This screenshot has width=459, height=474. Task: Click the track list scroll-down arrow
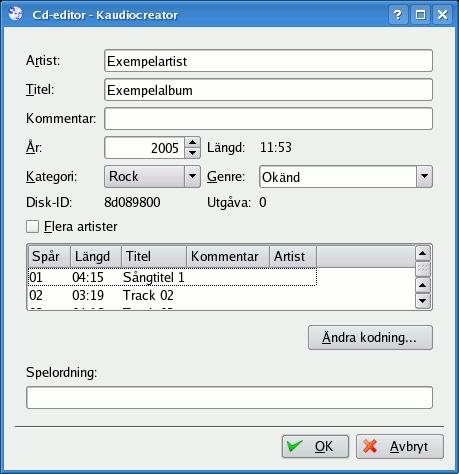pos(422,301)
